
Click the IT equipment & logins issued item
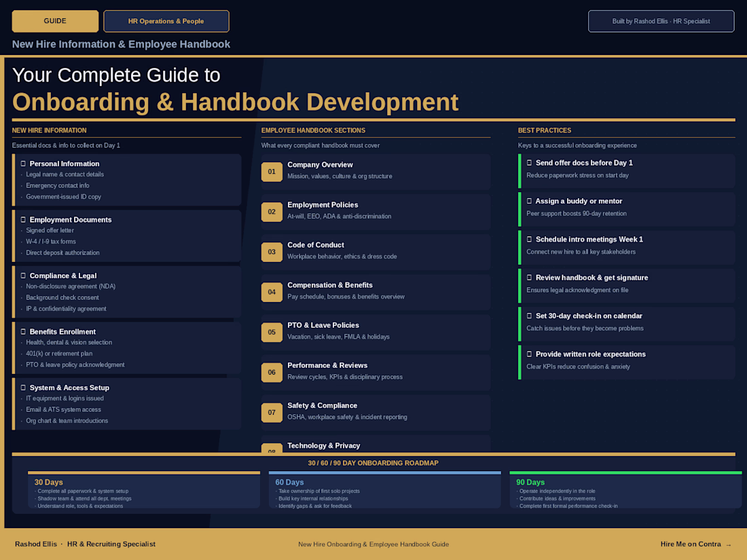[x=65, y=398]
